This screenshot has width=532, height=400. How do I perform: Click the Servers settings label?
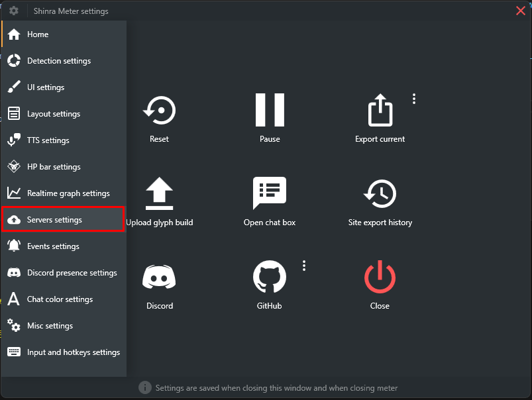click(x=54, y=219)
